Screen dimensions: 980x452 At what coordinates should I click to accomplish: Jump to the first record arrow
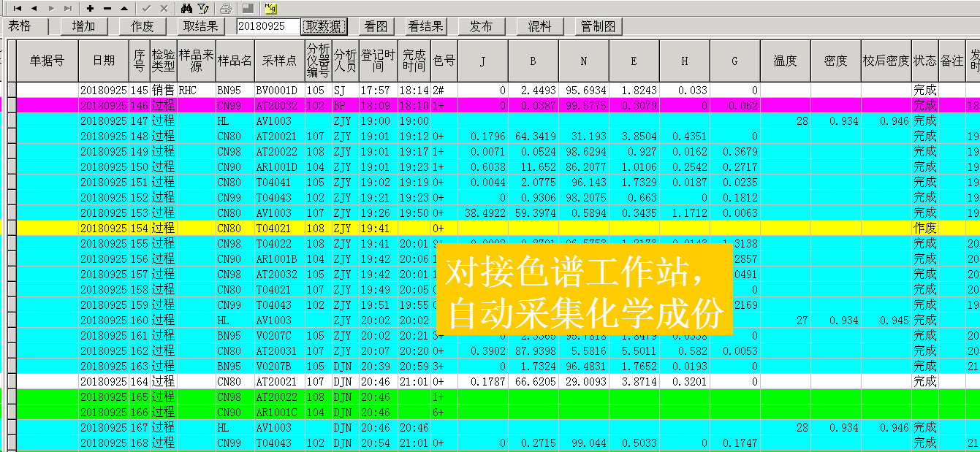[x=18, y=8]
